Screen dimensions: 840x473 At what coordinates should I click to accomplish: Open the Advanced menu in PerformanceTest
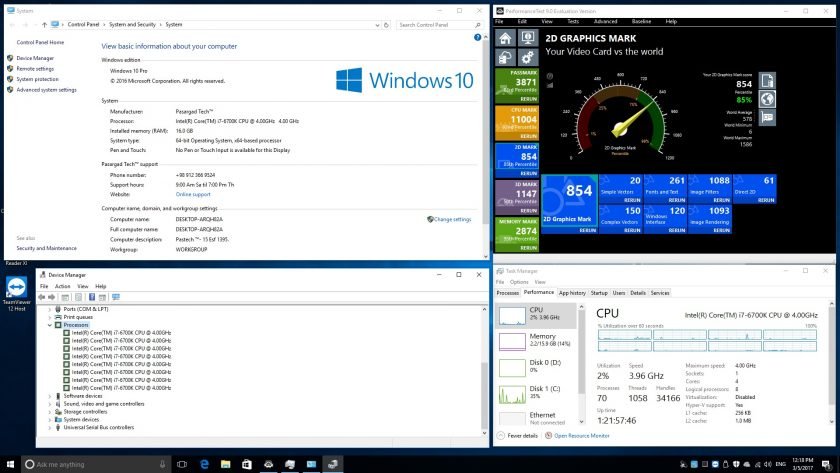point(605,20)
